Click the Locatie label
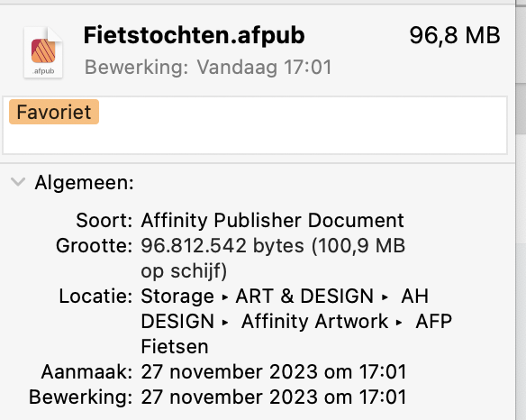 [x=95, y=297]
